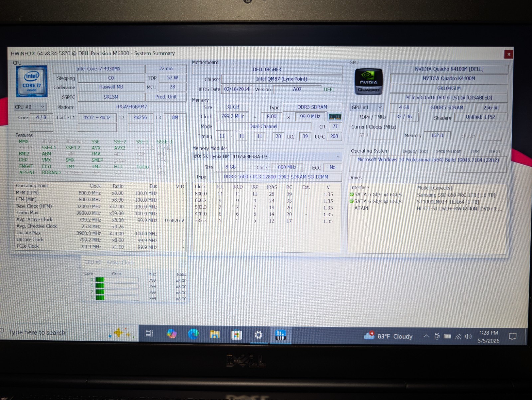Click the 'DDR3-1600 / PC3-12800 DDR3 SDRAM SO-DIMM' field

pos(276,177)
